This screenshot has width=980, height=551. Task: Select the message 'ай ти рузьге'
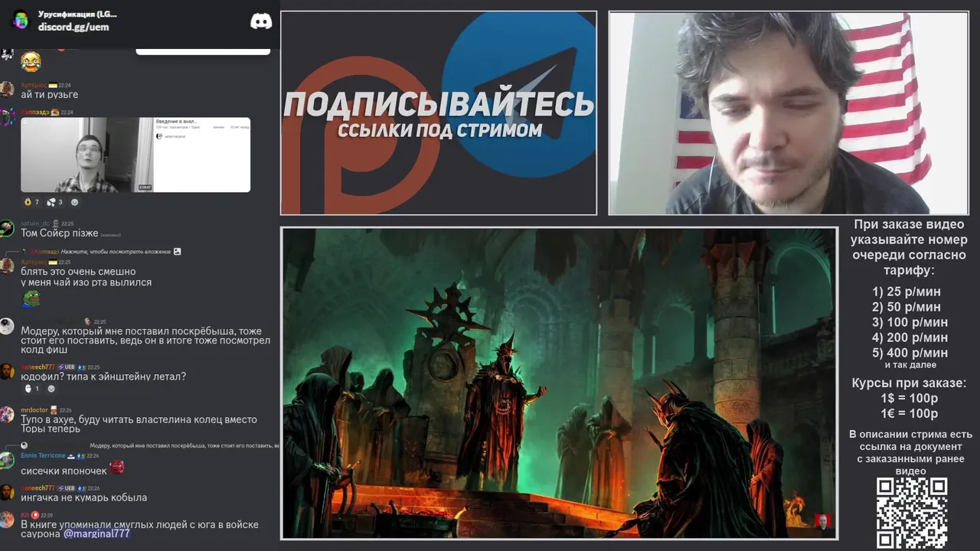pyautogui.click(x=49, y=95)
